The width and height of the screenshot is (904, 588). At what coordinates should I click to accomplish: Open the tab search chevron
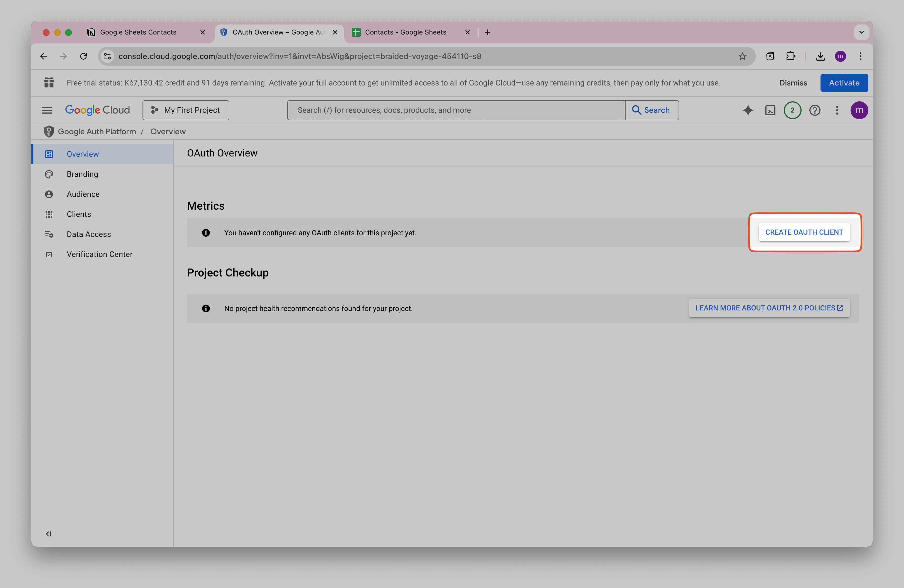(861, 32)
